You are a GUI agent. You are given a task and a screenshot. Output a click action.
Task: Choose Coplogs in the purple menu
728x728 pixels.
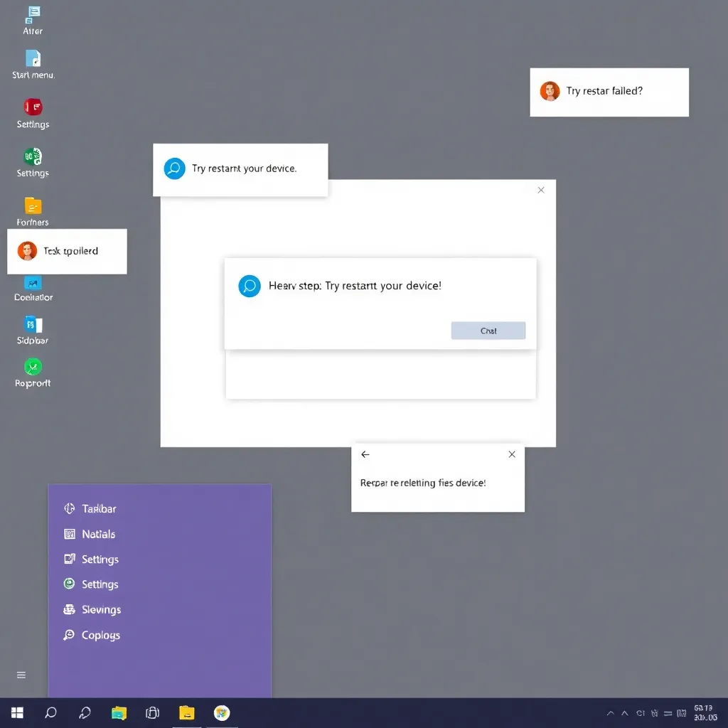tap(100, 636)
